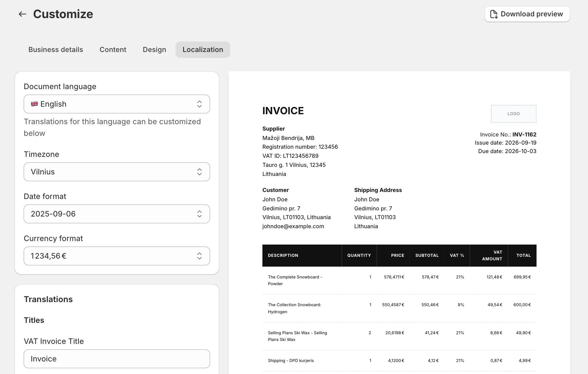Click Due date 2026-10-03 text
The width and height of the screenshot is (588, 374).
pyautogui.click(x=507, y=151)
